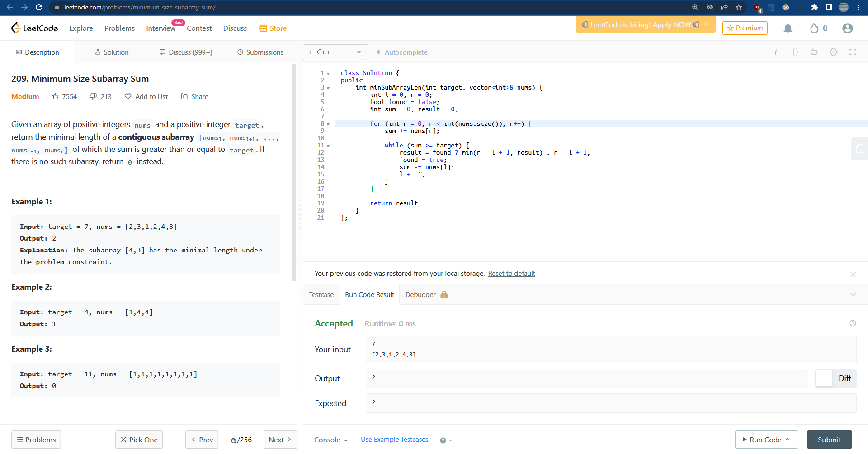Open the Submissions tab
The height and width of the screenshot is (454, 868).
pos(260,52)
